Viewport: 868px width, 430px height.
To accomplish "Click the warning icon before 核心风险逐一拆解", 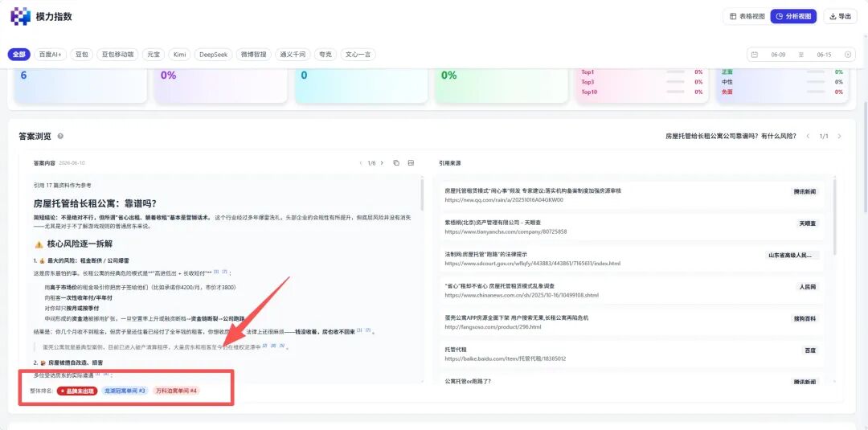I will pos(39,244).
